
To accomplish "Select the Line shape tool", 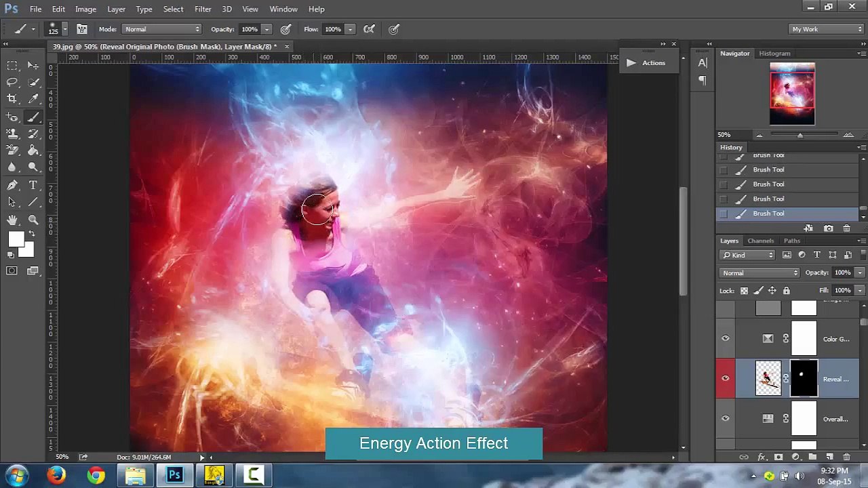I will pyautogui.click(x=33, y=201).
